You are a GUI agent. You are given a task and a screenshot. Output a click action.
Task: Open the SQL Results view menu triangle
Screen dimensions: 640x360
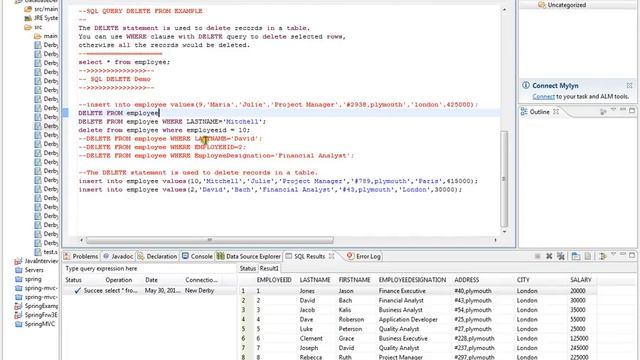(x=613, y=255)
